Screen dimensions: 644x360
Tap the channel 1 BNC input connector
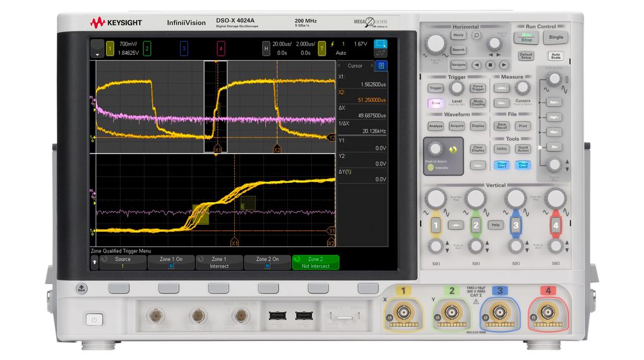403,313
